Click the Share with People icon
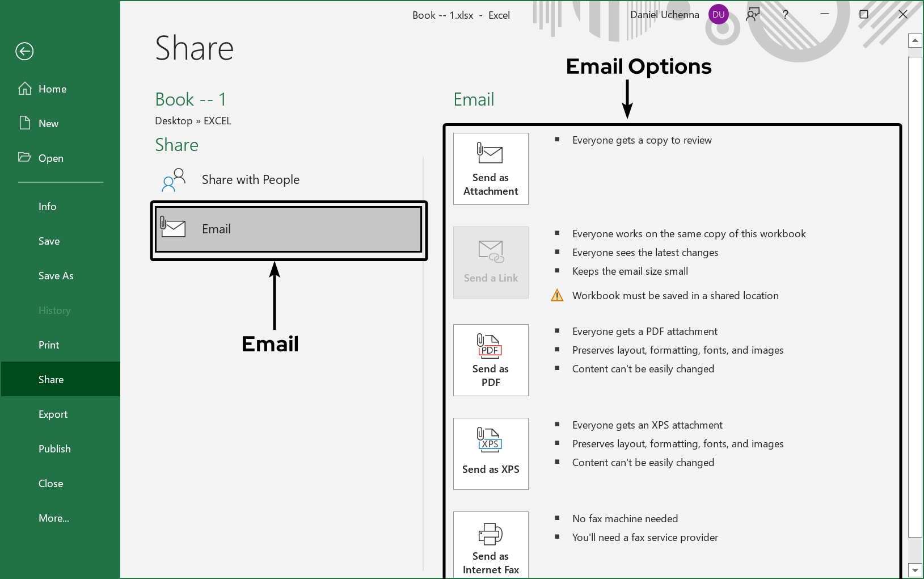Screen dimensions: 924x579 [x=172, y=179]
